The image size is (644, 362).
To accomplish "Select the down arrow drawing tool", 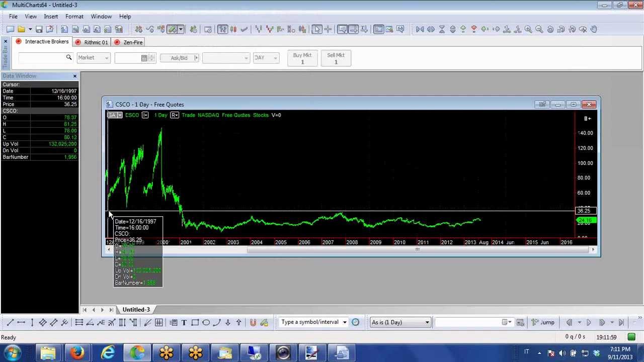I will tap(228, 322).
